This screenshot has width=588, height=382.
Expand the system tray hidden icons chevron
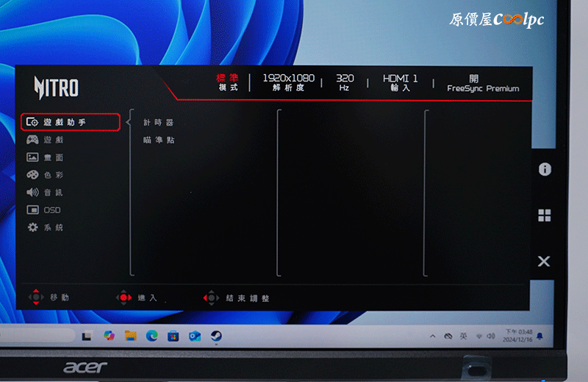click(433, 336)
